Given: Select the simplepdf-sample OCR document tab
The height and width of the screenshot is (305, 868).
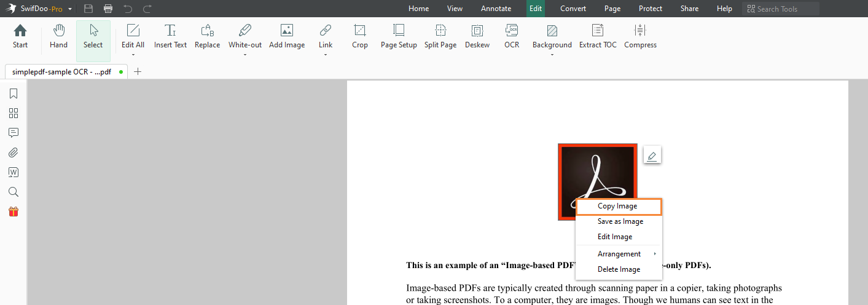Looking at the screenshot, I should click(66, 71).
